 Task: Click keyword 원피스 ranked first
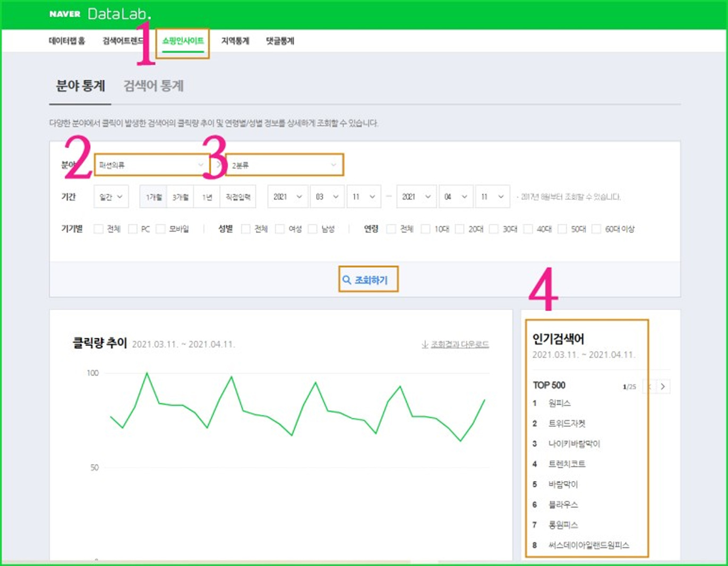tap(560, 404)
